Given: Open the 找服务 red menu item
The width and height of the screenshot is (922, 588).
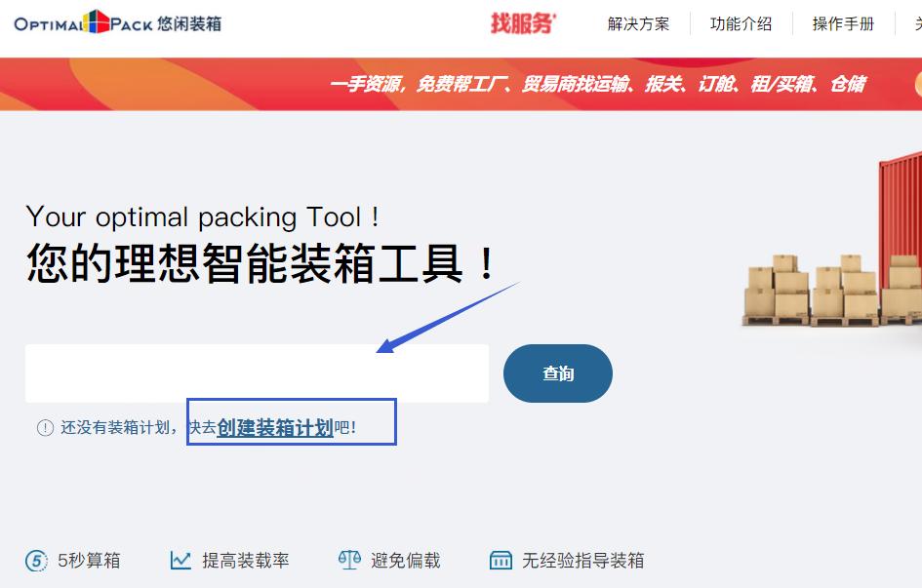Looking at the screenshot, I should 523,23.
